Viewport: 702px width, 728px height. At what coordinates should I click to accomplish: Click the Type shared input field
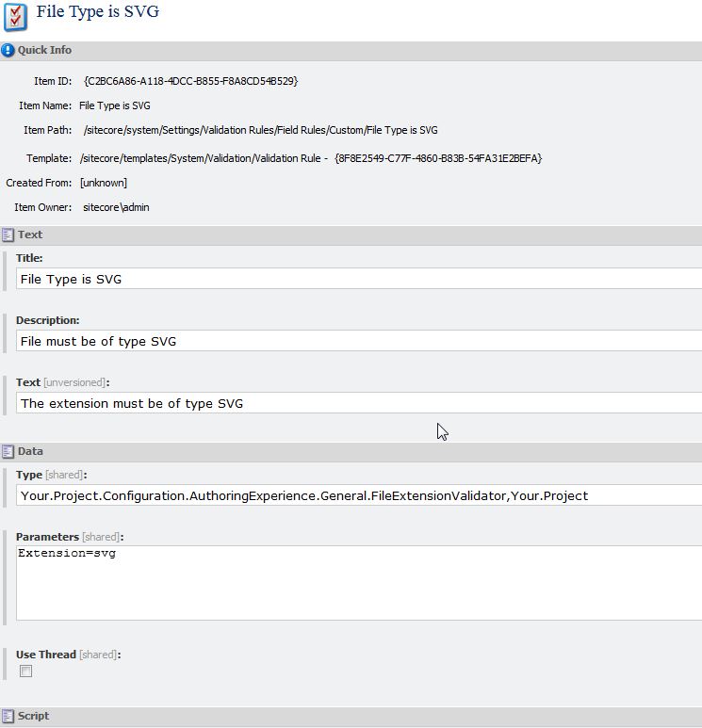[359, 495]
